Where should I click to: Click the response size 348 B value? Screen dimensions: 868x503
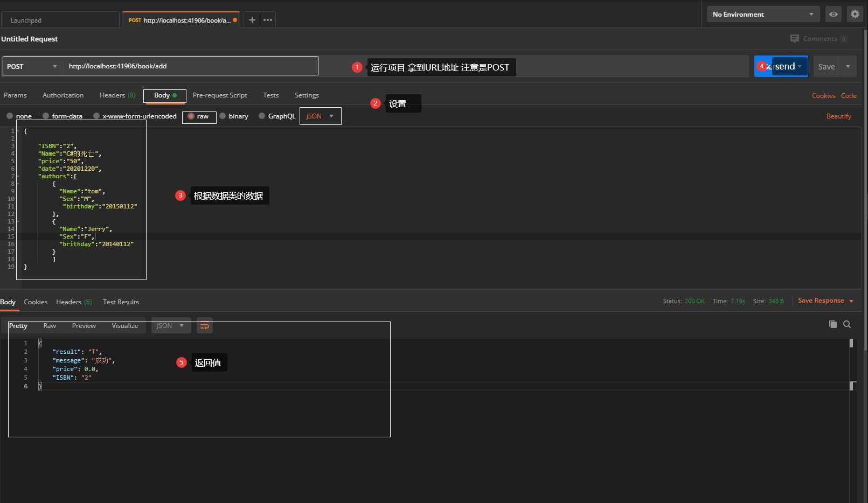pos(776,301)
